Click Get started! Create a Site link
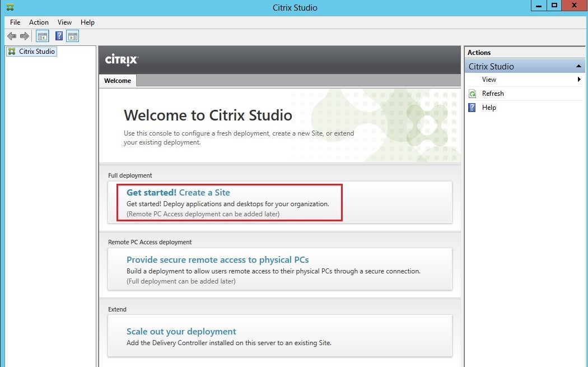The width and height of the screenshot is (588, 367). 178,193
